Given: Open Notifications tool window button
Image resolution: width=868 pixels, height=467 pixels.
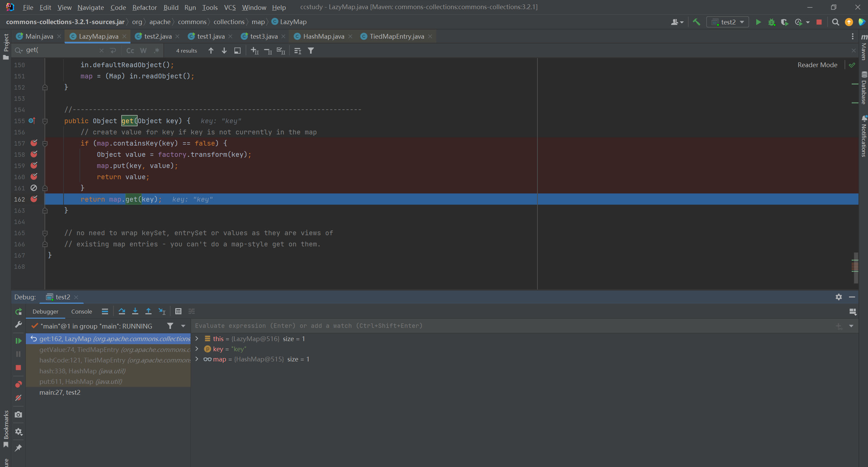Looking at the screenshot, I should (864, 136).
